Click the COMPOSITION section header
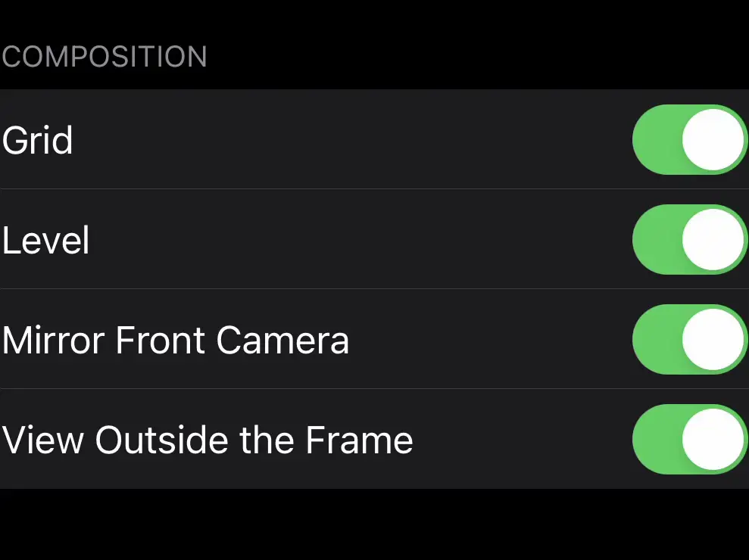 point(105,58)
